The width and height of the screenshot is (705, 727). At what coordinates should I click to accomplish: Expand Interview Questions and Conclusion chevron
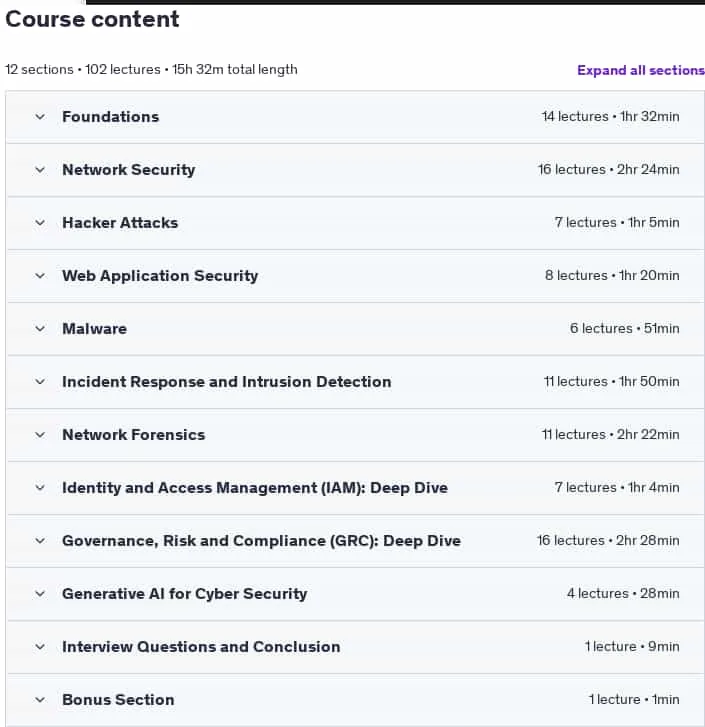tap(40, 647)
